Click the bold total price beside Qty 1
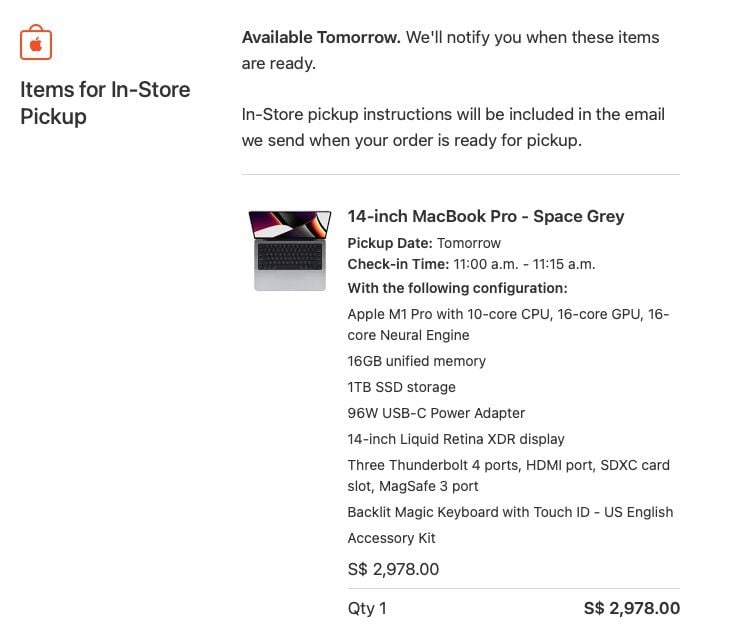Screen dimensions: 744x638 (631, 608)
